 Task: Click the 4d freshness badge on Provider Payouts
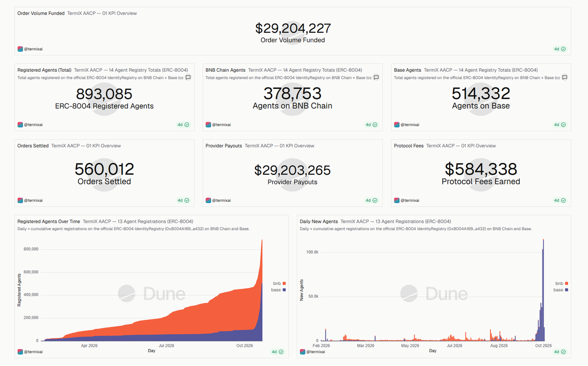(372, 201)
